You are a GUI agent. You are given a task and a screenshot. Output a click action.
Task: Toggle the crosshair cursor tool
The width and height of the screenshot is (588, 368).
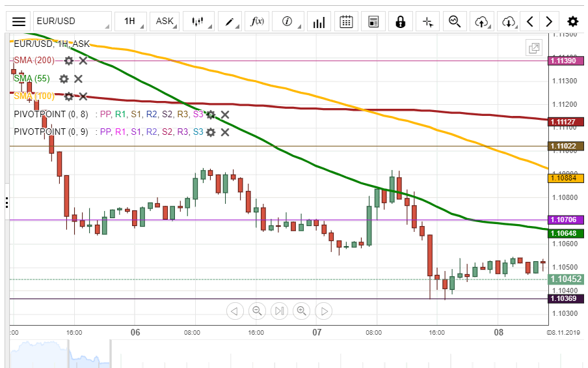(x=427, y=21)
